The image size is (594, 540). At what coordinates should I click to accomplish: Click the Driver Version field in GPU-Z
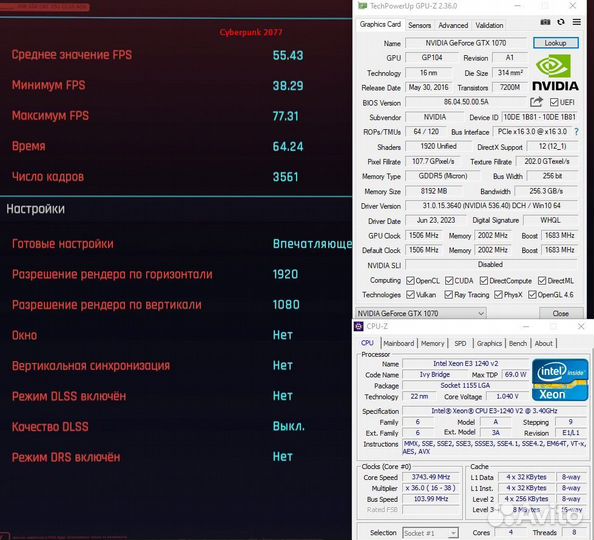pyautogui.click(x=491, y=206)
